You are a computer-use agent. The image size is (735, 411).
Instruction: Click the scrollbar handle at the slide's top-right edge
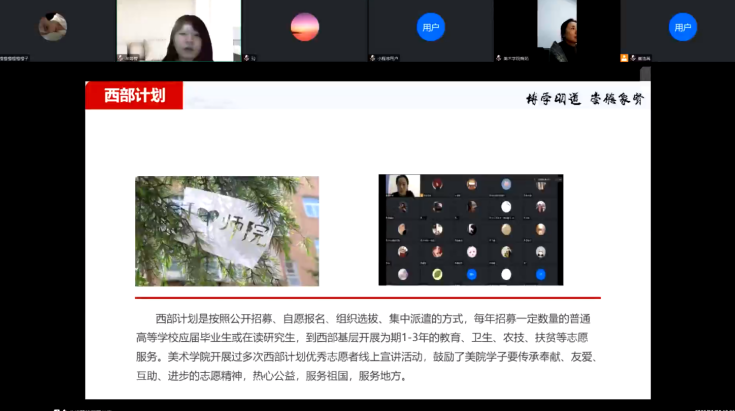[645, 74]
